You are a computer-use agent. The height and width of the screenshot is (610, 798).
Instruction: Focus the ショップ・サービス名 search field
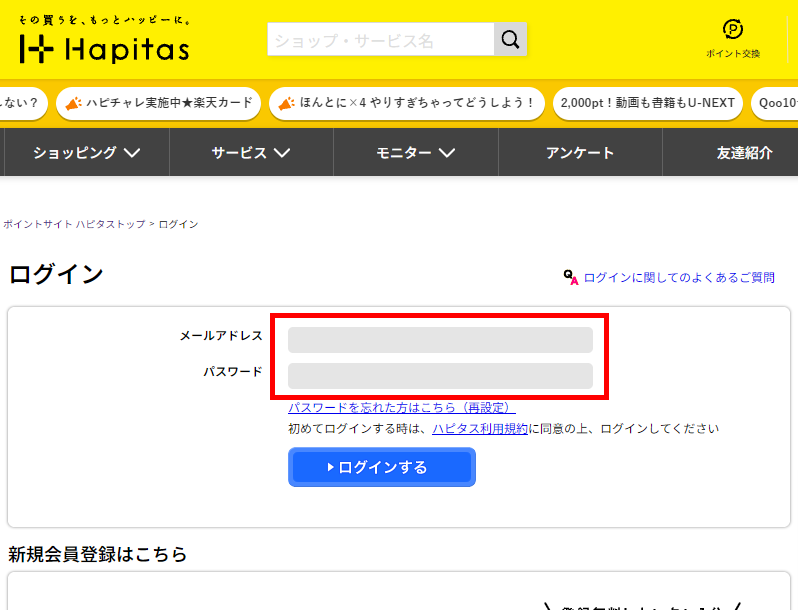(x=381, y=39)
